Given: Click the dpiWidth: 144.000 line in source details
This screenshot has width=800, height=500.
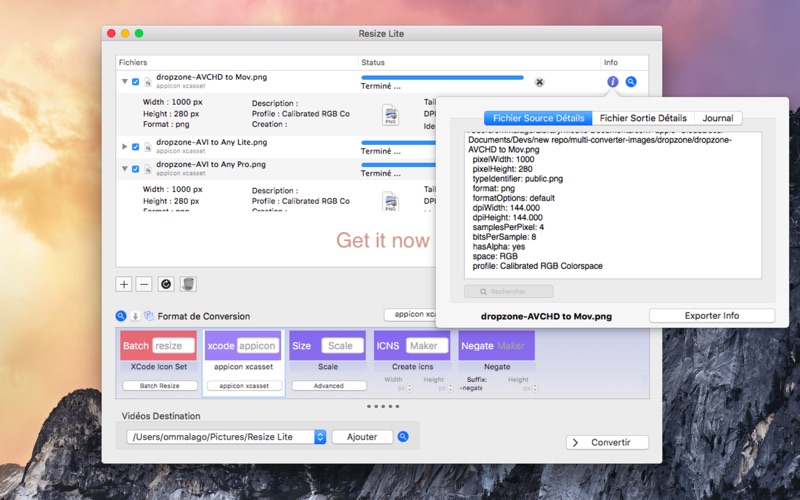Looking at the screenshot, I should (506, 208).
